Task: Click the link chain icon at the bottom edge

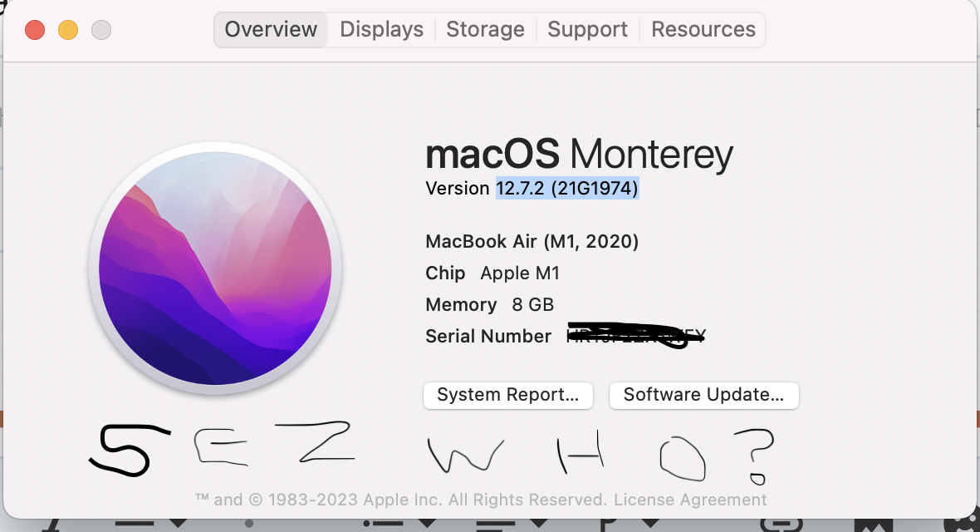Action: pyautogui.click(x=782, y=525)
